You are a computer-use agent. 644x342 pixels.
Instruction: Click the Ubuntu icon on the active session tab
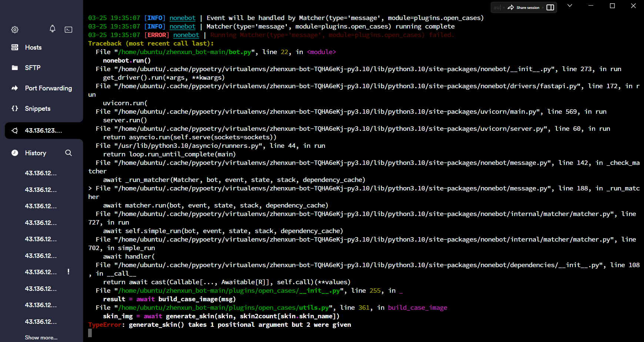[x=15, y=130]
